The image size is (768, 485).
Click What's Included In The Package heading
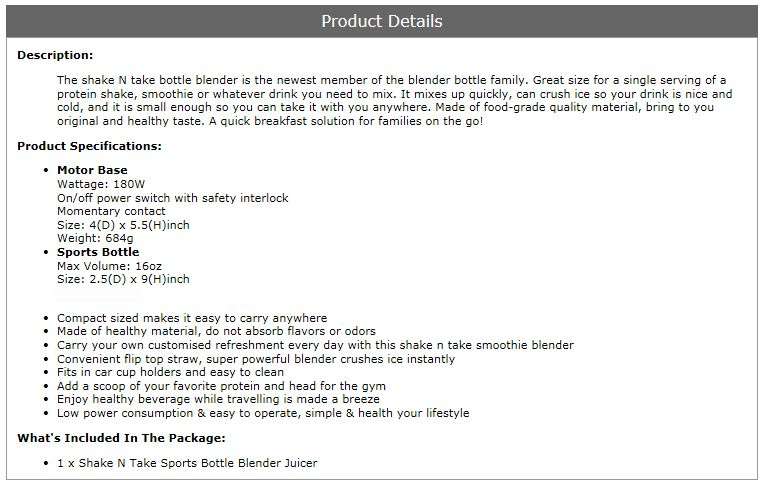[x=121, y=438]
